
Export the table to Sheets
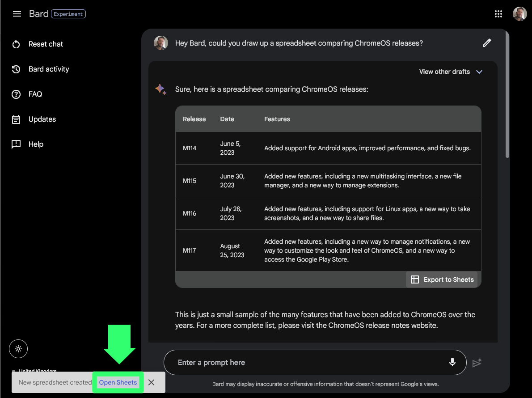pos(443,279)
